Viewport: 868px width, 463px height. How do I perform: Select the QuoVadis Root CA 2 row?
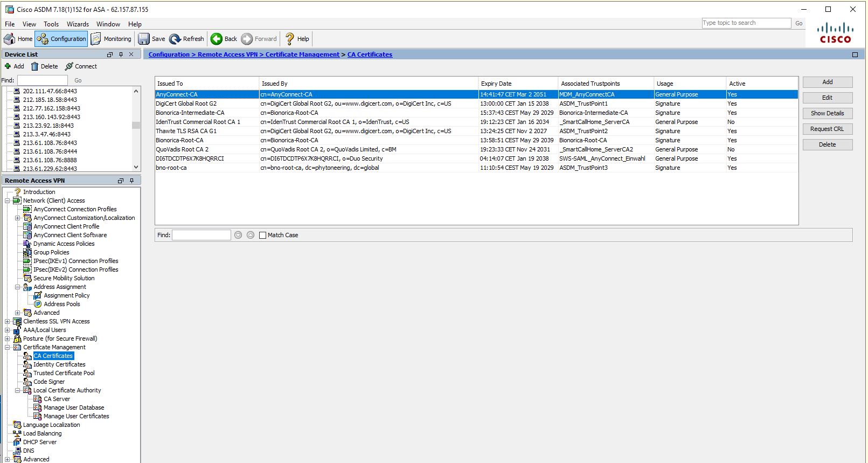click(x=476, y=149)
